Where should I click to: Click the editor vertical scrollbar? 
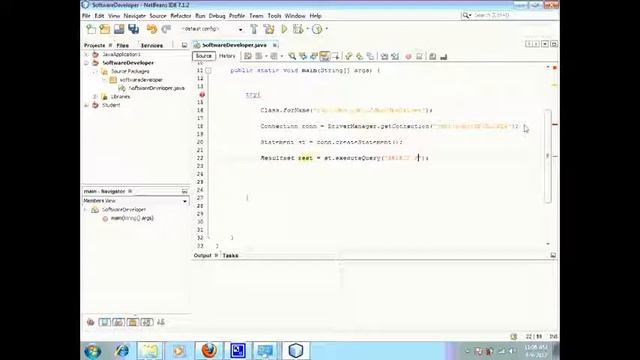pos(548,156)
